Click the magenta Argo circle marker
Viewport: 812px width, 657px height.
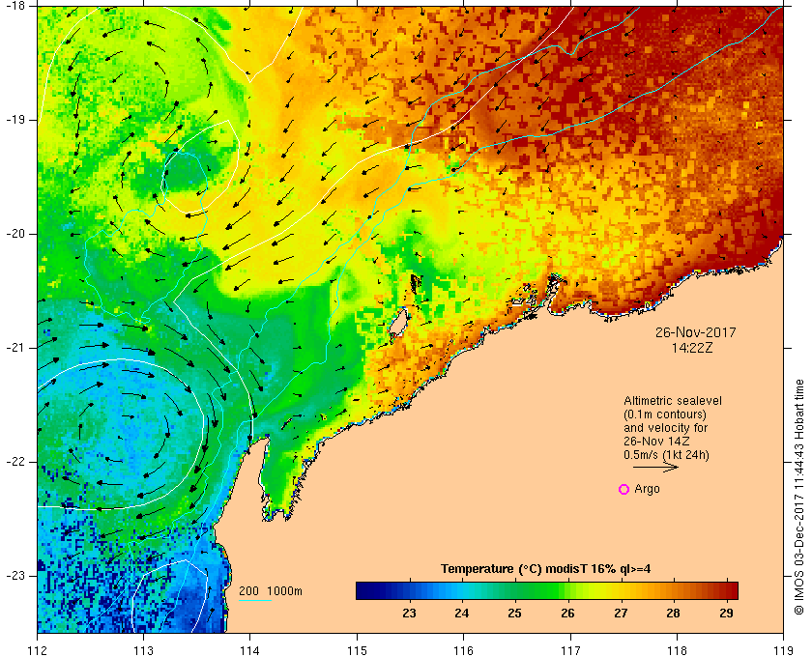point(624,489)
